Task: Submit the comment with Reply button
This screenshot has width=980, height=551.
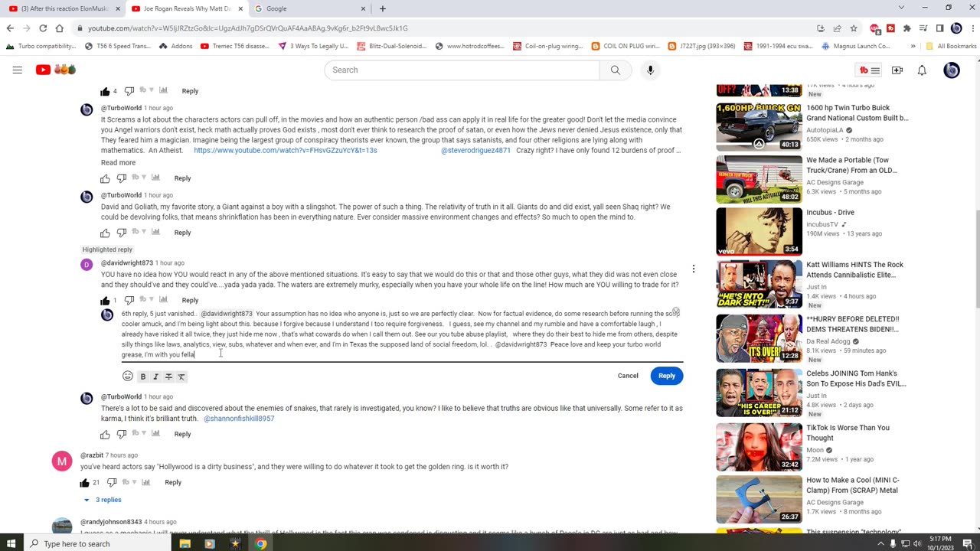Action: [x=667, y=376]
